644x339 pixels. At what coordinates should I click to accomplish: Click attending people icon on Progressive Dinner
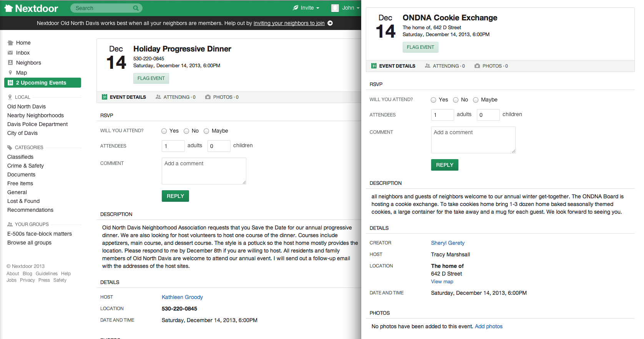[x=158, y=97]
